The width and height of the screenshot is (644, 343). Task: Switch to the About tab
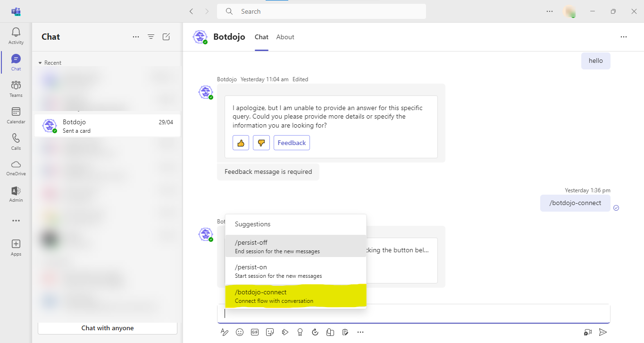tap(285, 37)
